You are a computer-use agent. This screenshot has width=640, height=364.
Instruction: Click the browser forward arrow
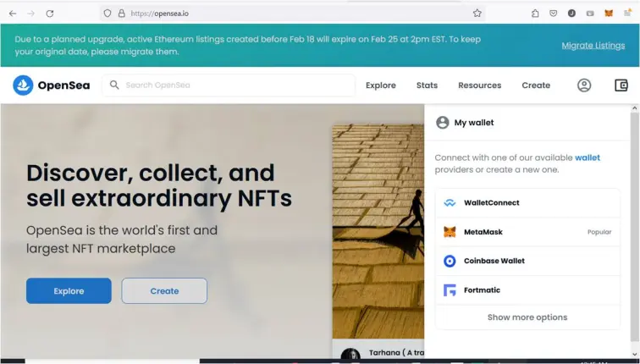click(x=30, y=14)
